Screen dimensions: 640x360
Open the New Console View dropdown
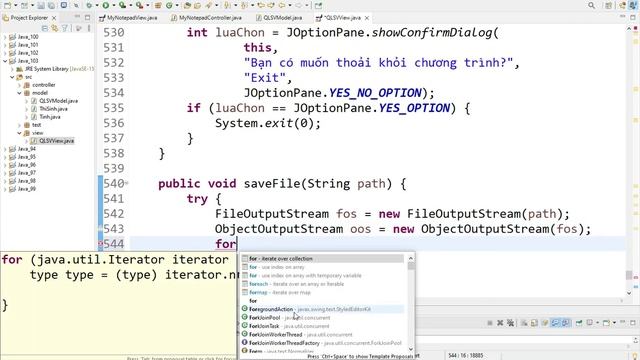point(614,323)
